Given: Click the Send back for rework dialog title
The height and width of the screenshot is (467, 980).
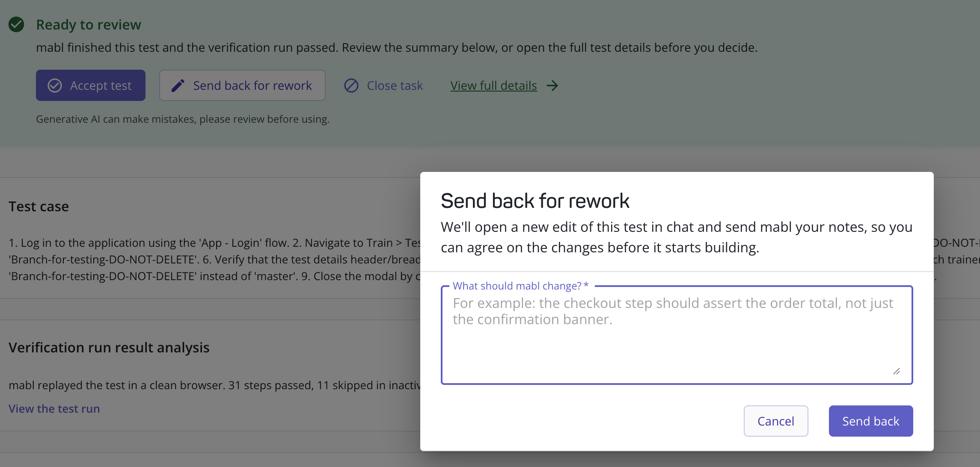Looking at the screenshot, I should point(535,201).
